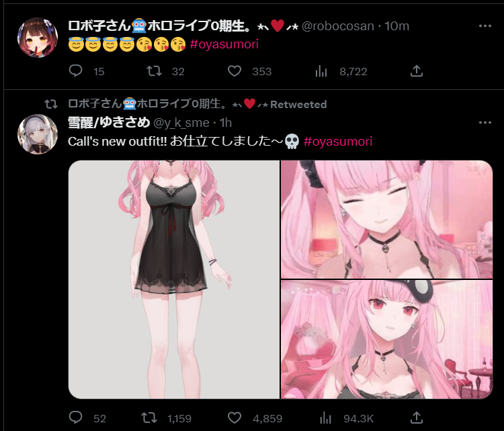Retweet the post with 1,159 retweets
504x431 pixels.
pos(149,418)
